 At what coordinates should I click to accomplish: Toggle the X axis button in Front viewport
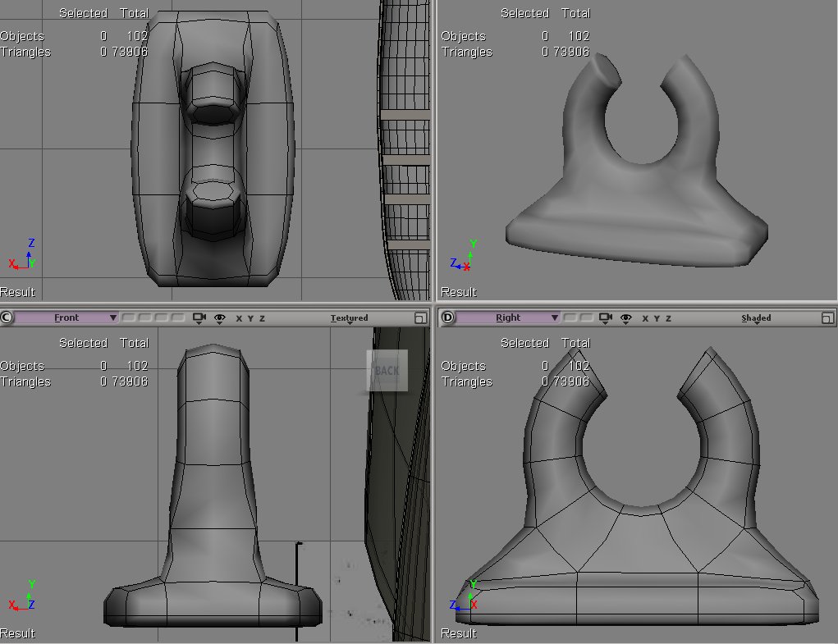(239, 318)
